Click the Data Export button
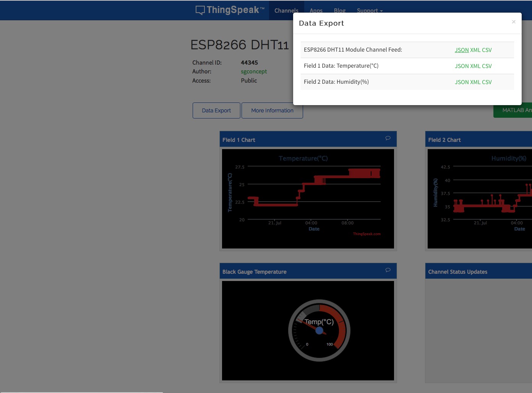Screen dimensions: 532x393 pyautogui.click(x=216, y=110)
